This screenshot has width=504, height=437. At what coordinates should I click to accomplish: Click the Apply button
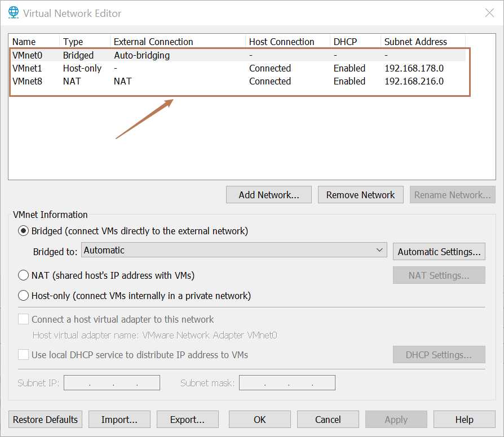click(x=396, y=420)
